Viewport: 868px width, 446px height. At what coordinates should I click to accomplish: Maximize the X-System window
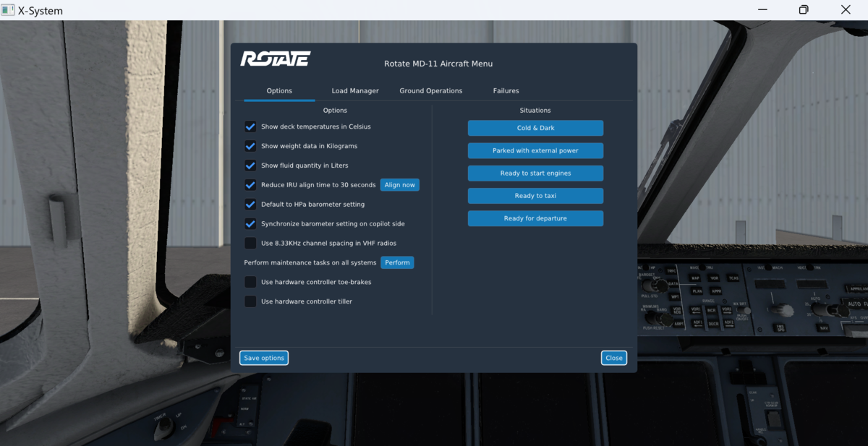click(804, 10)
